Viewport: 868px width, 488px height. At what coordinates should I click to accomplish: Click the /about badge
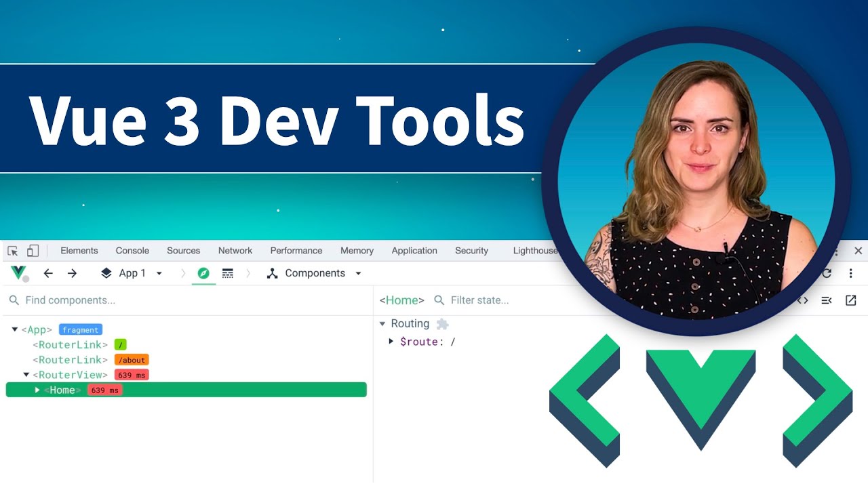132,360
